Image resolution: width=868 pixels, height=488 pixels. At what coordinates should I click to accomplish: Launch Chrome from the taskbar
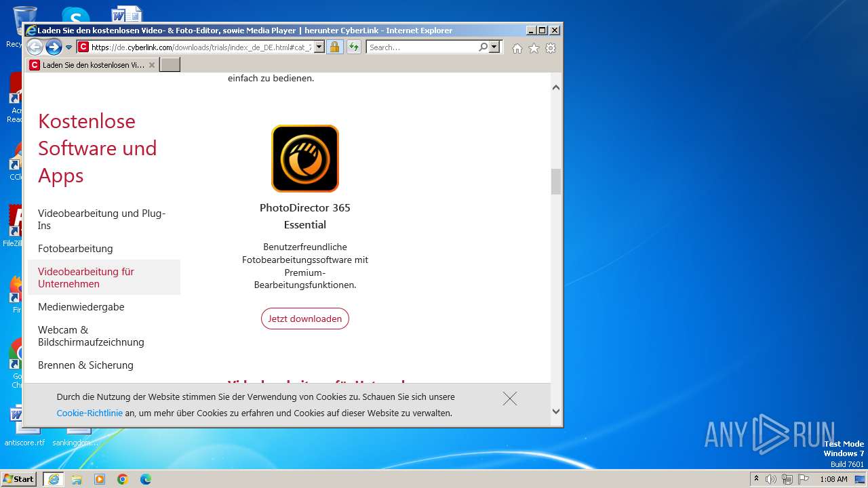click(123, 479)
